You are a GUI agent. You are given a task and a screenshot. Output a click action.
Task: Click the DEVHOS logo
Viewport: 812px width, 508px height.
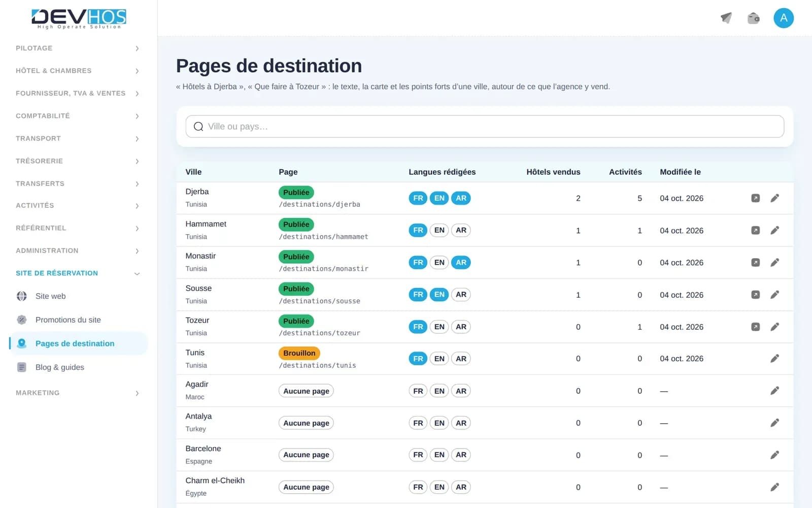click(79, 19)
